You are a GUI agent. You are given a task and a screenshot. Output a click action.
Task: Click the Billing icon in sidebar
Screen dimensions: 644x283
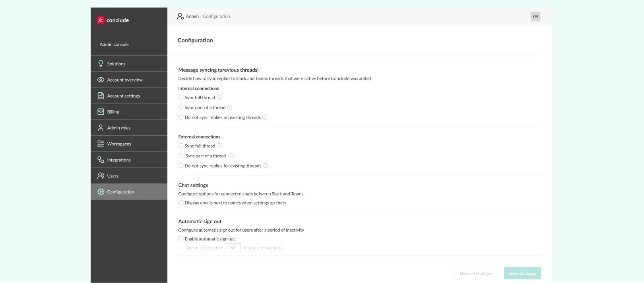tap(101, 112)
